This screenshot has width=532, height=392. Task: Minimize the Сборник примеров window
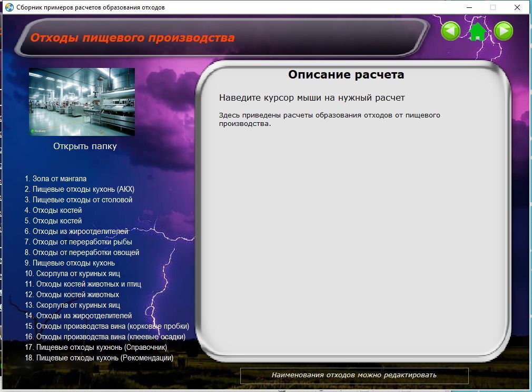coord(469,7)
